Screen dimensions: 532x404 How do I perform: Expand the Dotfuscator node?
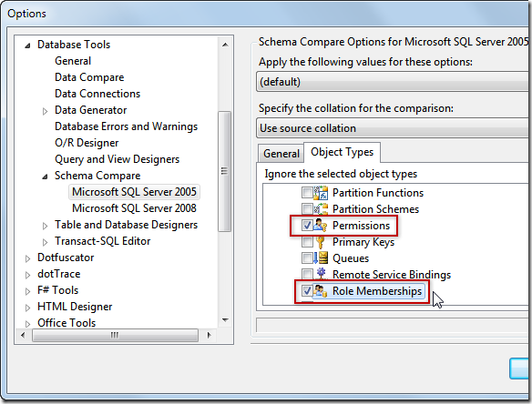coord(27,258)
